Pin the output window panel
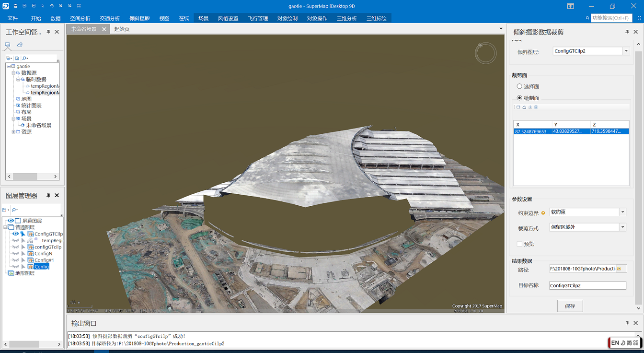 [627, 323]
